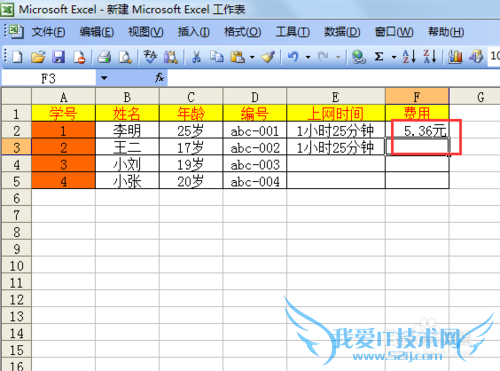The width and height of the screenshot is (500, 371).
Task: Open the 帮助(H) menu
Action: tap(446, 32)
